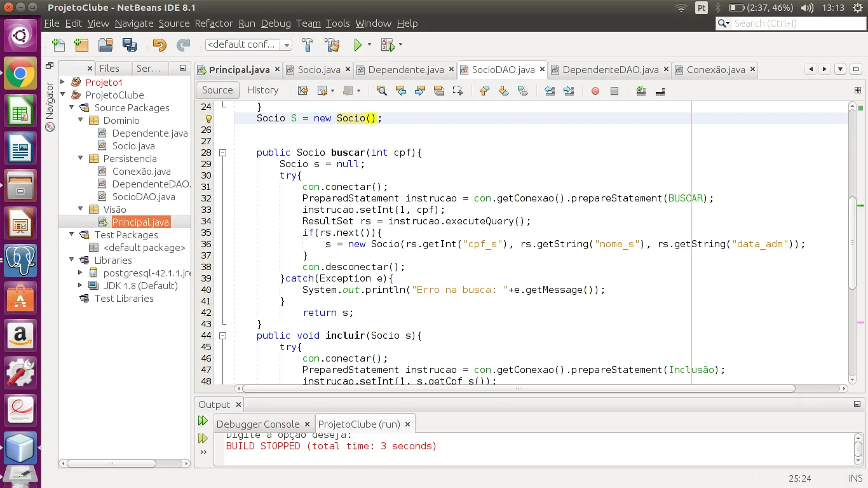Expand the Projeto1 project node
The width and height of the screenshot is (868, 488).
[x=63, y=82]
